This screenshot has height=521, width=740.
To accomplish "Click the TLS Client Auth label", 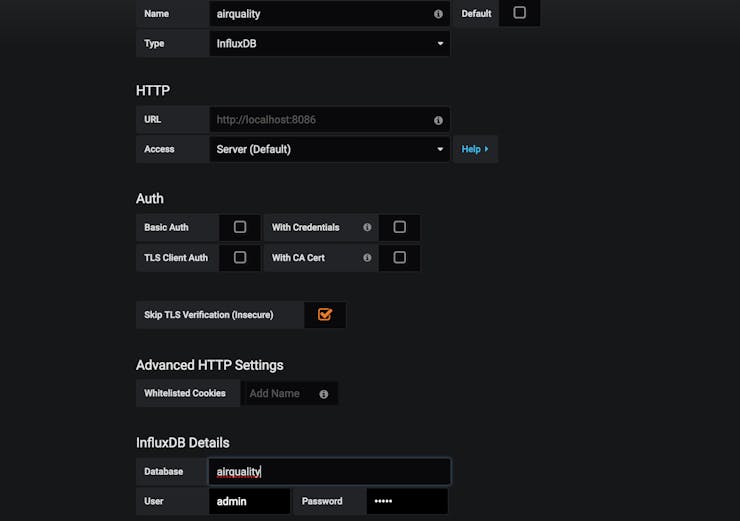I will point(176,258).
